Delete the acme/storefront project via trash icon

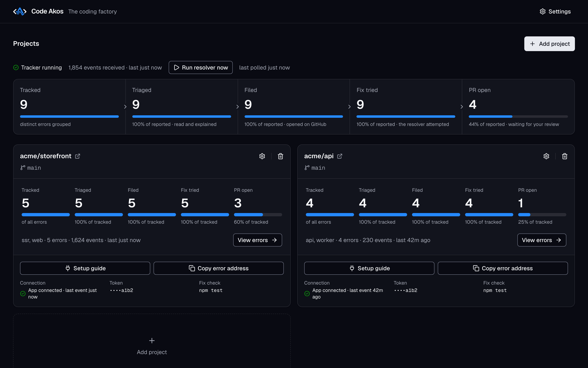[x=280, y=156]
